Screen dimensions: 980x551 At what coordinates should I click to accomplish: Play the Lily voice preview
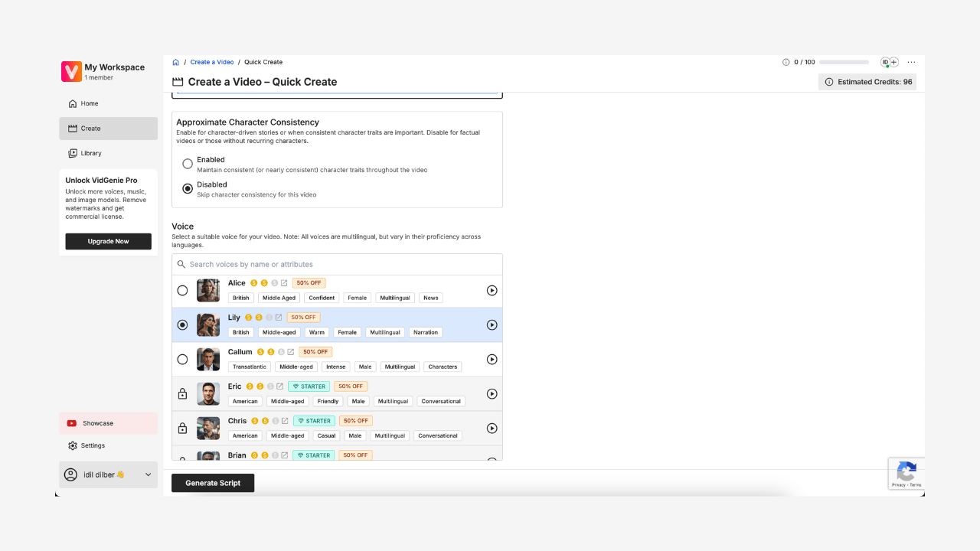[492, 324]
